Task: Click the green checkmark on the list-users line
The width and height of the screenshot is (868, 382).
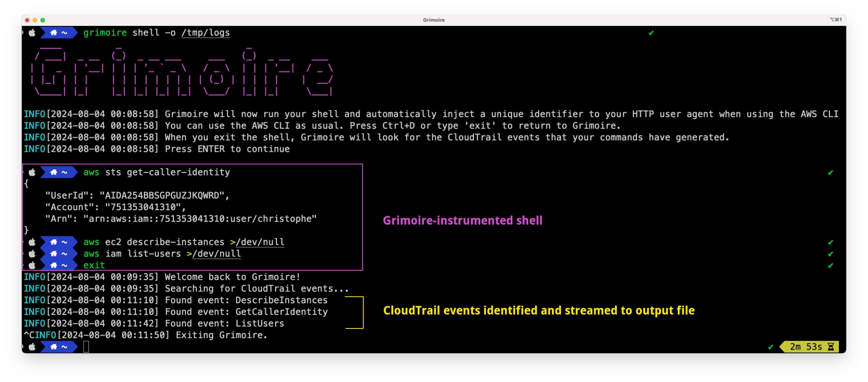Action: (830, 254)
